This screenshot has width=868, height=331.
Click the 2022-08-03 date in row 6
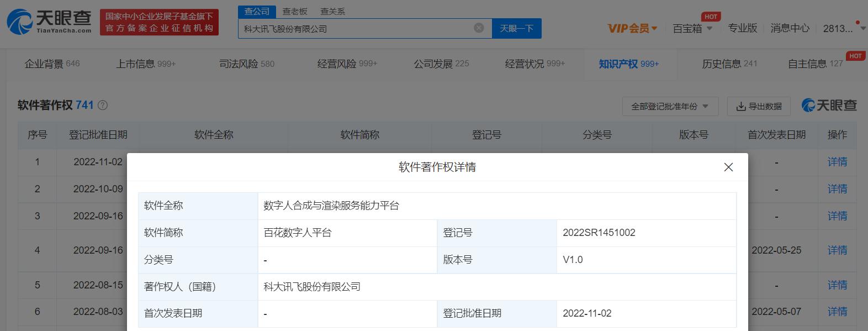(98, 312)
